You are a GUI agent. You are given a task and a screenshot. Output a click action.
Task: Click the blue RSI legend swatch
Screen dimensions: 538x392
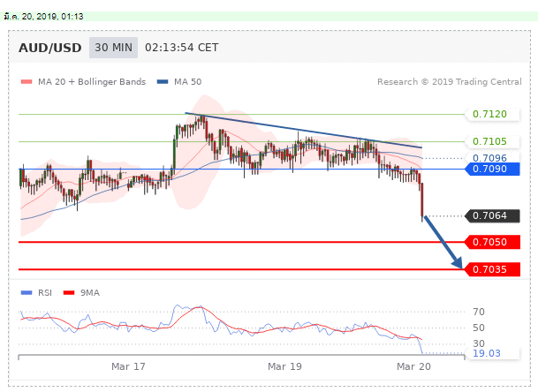tap(27, 293)
